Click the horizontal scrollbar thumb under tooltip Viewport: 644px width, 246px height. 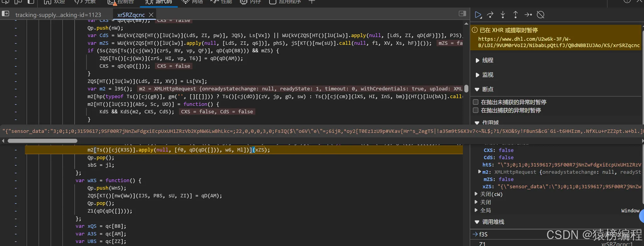click(42, 141)
